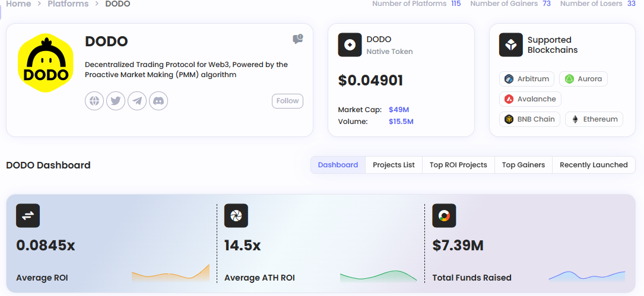The height and width of the screenshot is (296, 644).
Task: Click the Arbitrum logo icon
Action: click(x=509, y=79)
